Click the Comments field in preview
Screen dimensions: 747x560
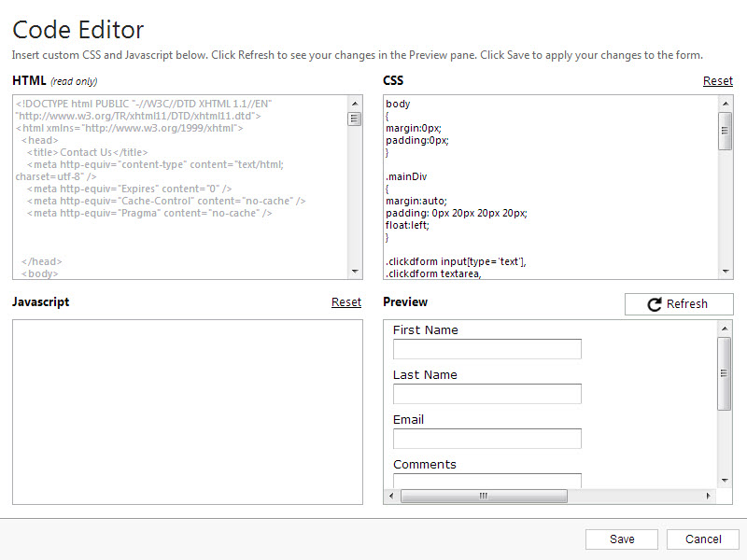[486, 481]
